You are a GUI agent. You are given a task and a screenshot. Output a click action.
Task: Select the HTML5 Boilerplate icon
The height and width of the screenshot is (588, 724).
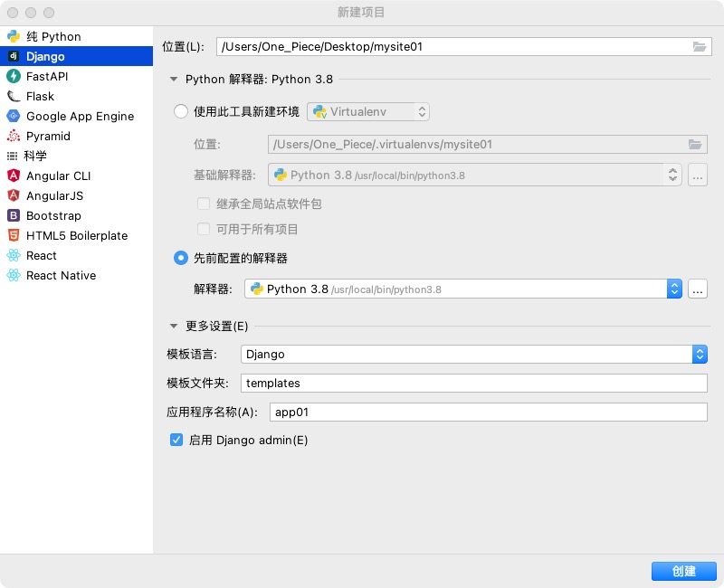pos(14,236)
